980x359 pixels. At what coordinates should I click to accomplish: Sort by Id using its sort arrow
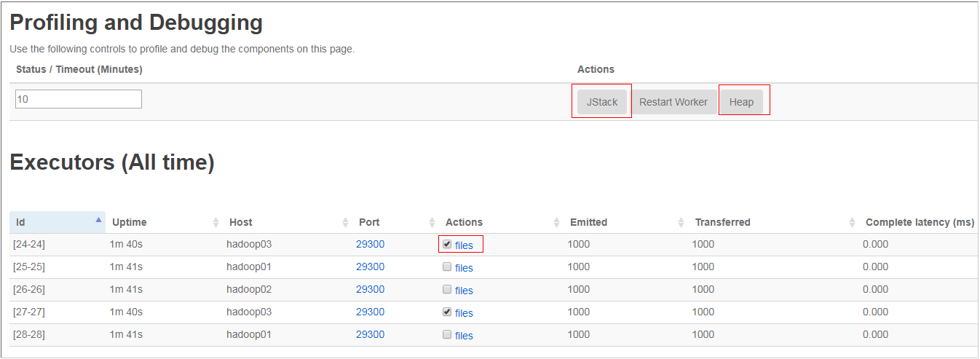tap(98, 219)
